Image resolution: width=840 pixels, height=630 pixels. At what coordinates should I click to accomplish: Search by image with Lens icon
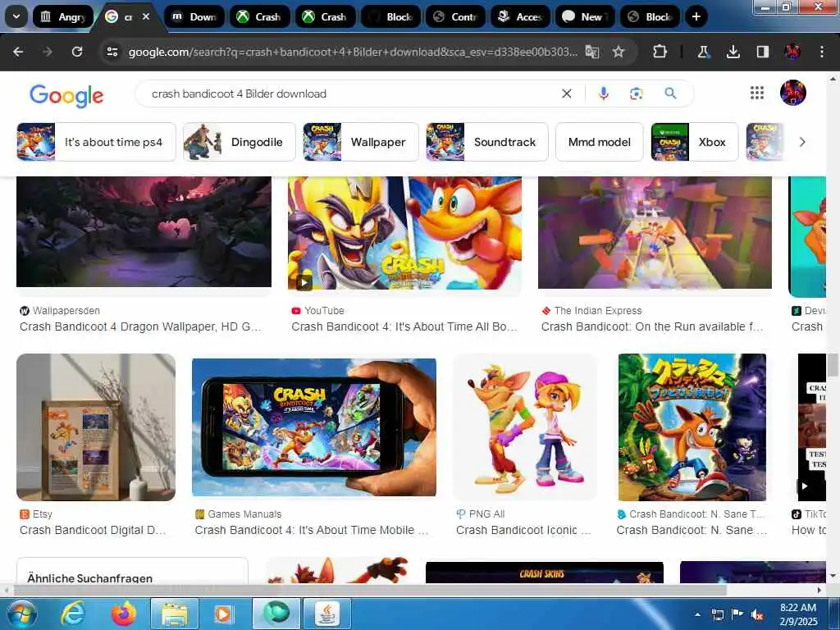[x=636, y=94]
